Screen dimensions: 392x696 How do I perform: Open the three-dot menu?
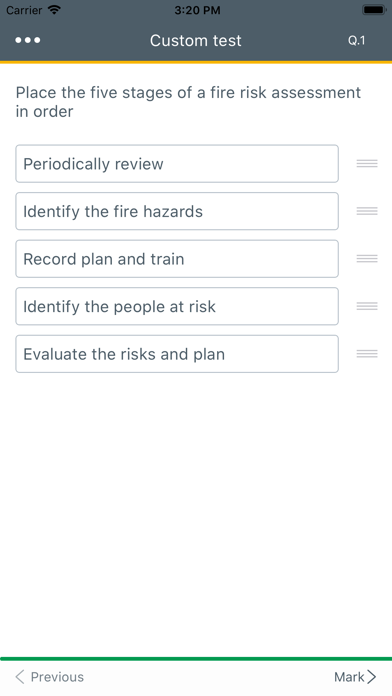pos(28,40)
